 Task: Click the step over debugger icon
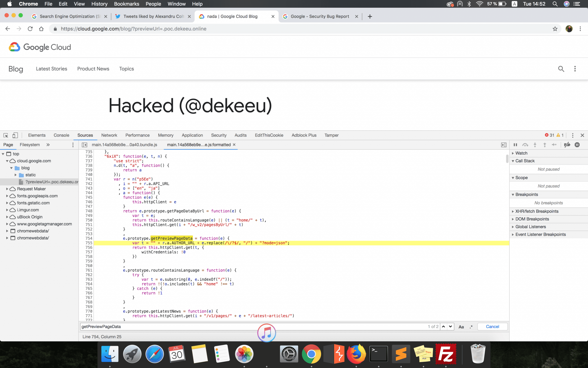[525, 145]
